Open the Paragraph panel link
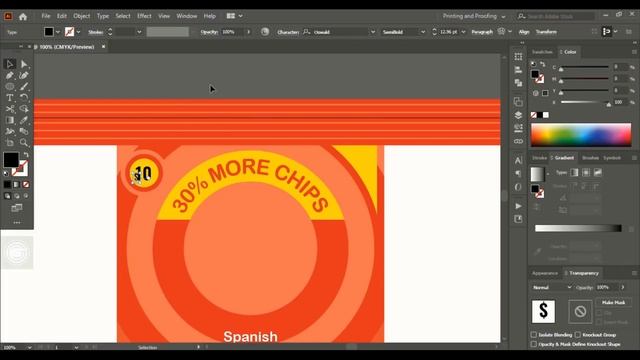 coord(482,32)
